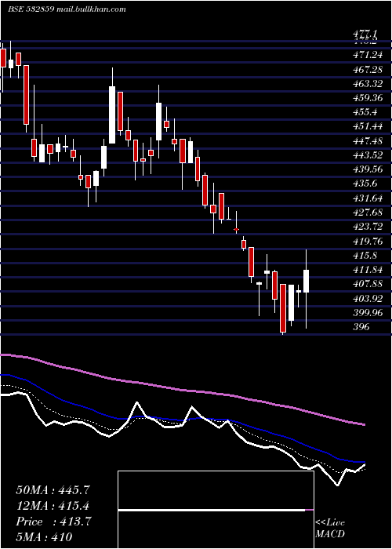The image size is (392, 549).
Task: Click the lowest red candlestick reaching 396
Action: [283, 308]
